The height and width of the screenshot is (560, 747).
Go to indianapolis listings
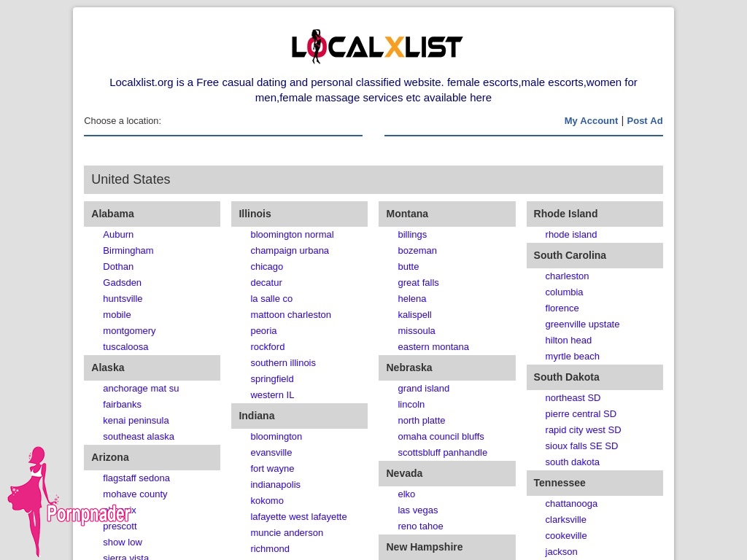275,485
